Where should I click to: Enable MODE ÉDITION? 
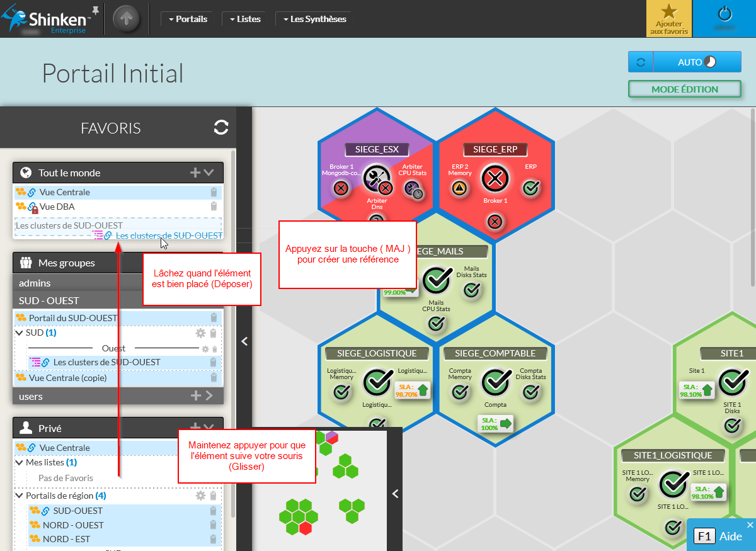(x=684, y=89)
